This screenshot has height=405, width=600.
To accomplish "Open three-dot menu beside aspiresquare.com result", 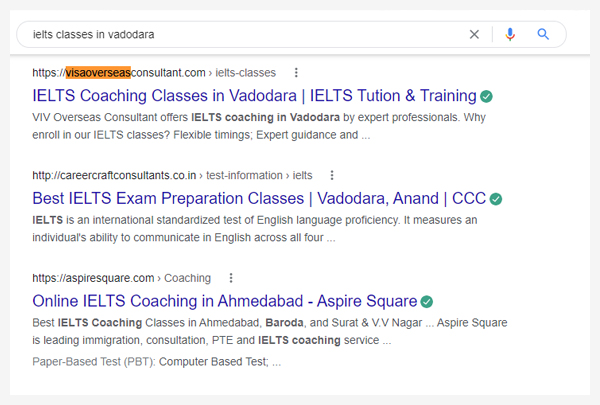I will pos(231,278).
